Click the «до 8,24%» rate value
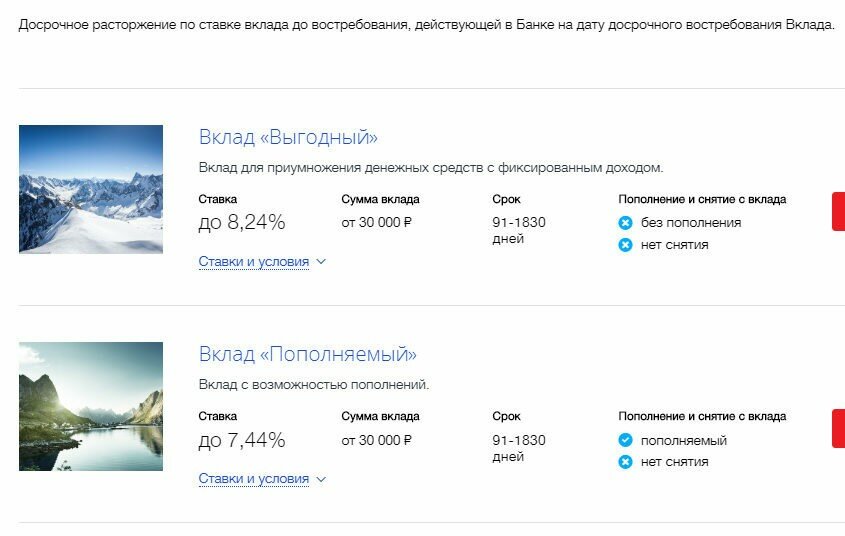 click(242, 223)
